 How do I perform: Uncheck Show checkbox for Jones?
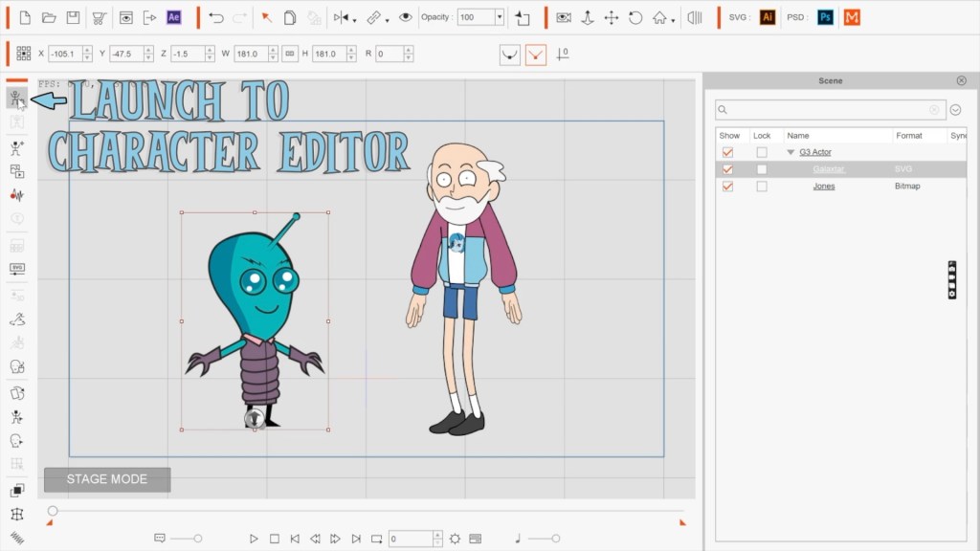click(727, 187)
